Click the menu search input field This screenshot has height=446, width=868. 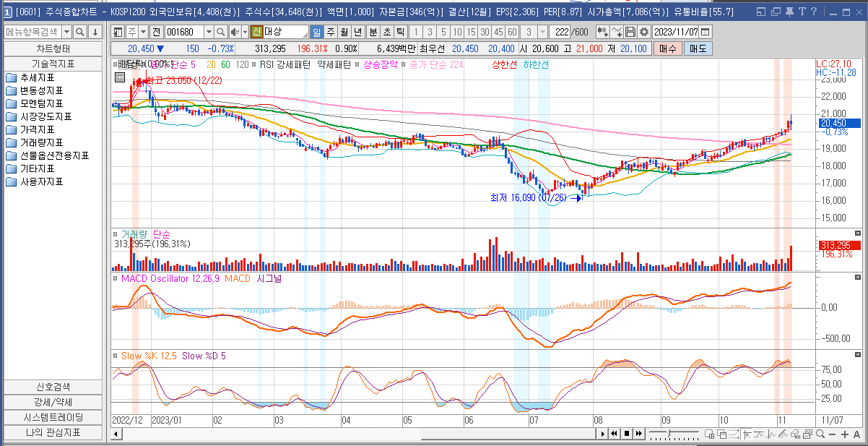[x=33, y=32]
